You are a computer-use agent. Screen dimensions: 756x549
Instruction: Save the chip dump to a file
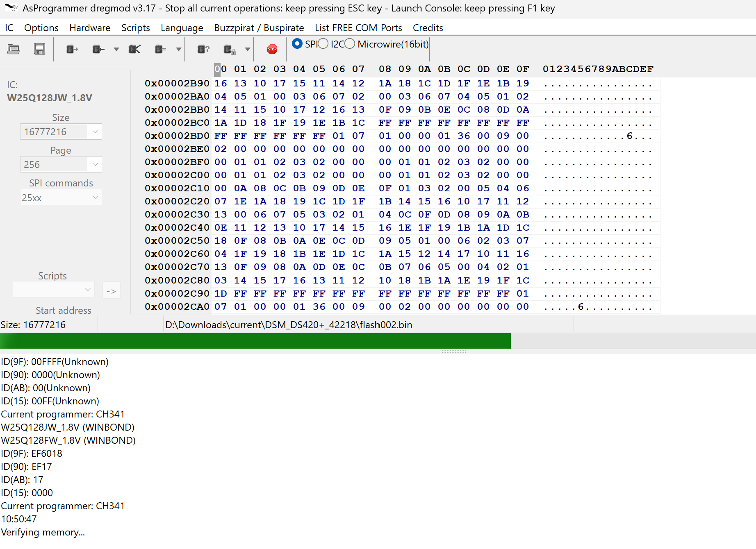[x=39, y=49]
